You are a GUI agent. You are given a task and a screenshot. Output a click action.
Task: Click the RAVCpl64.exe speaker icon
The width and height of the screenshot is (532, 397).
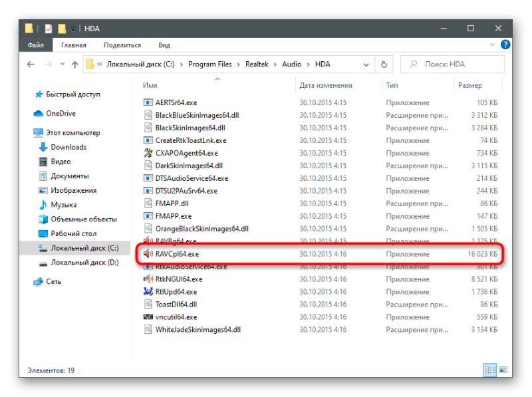[x=148, y=254]
